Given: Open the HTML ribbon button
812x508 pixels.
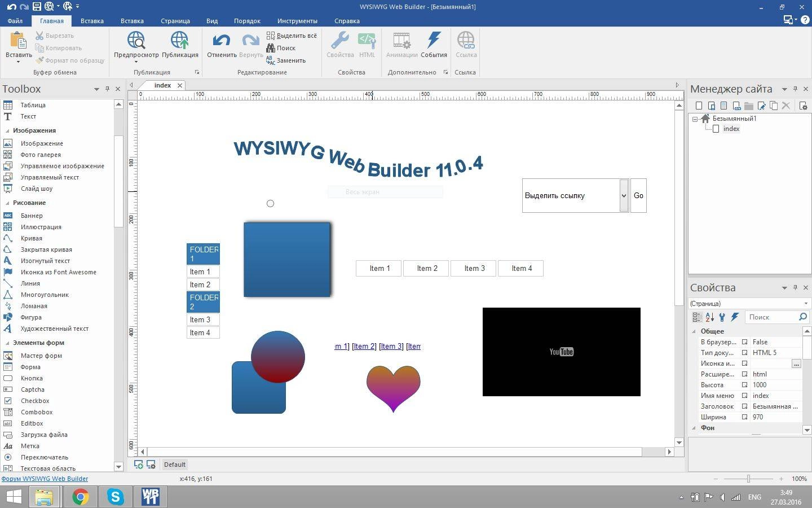Looking at the screenshot, I should click(x=367, y=45).
